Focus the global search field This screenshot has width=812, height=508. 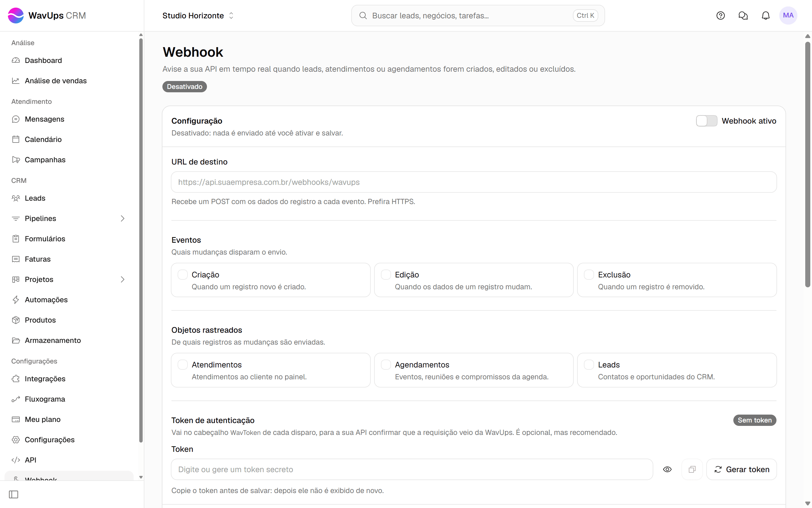point(478,16)
